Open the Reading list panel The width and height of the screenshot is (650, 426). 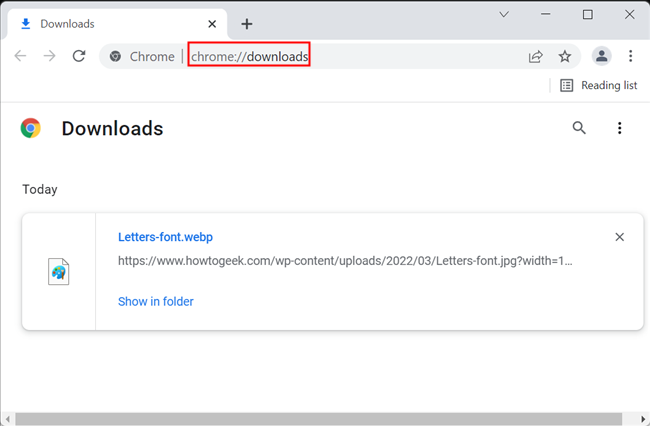599,85
